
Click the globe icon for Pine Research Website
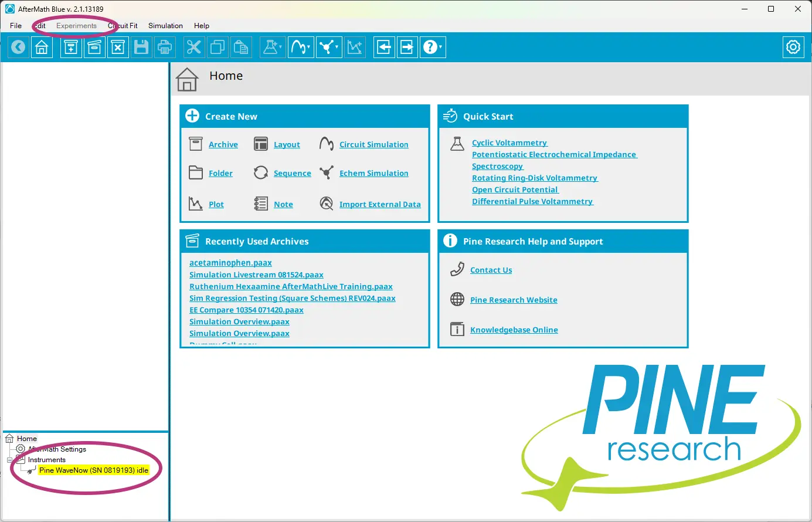pos(457,299)
